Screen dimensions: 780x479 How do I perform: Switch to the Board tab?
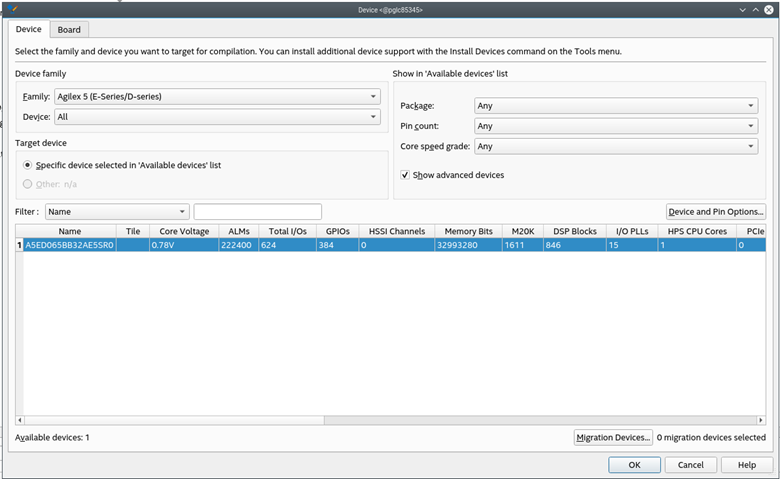click(x=69, y=30)
